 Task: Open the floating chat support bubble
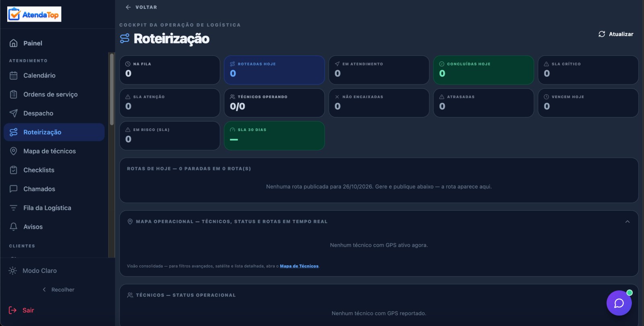pyautogui.click(x=619, y=303)
